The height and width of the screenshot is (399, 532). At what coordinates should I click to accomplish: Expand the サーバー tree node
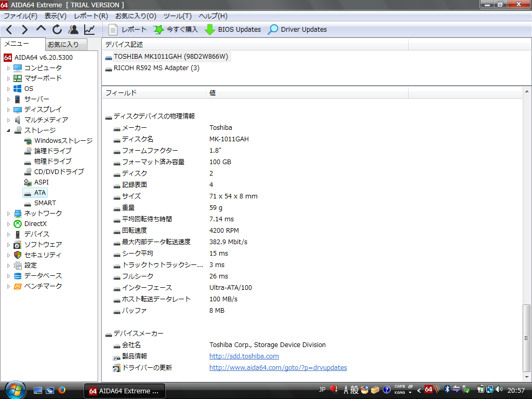click(x=8, y=99)
